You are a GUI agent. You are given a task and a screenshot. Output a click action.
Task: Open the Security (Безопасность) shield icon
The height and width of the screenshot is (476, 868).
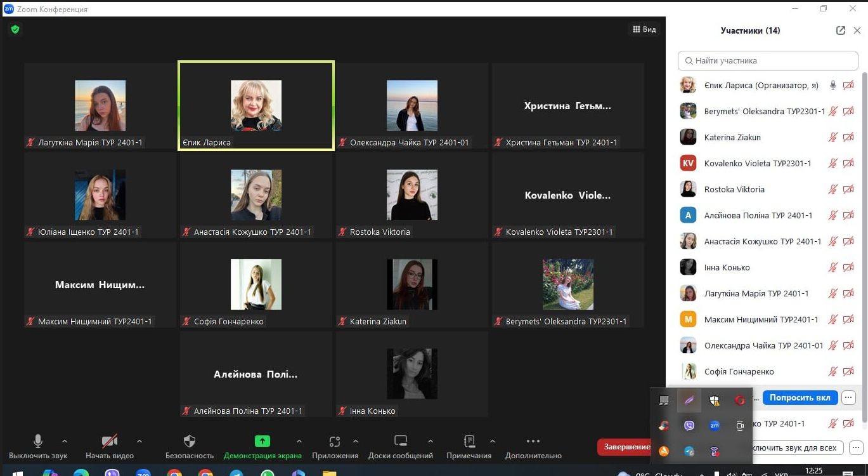(x=189, y=442)
